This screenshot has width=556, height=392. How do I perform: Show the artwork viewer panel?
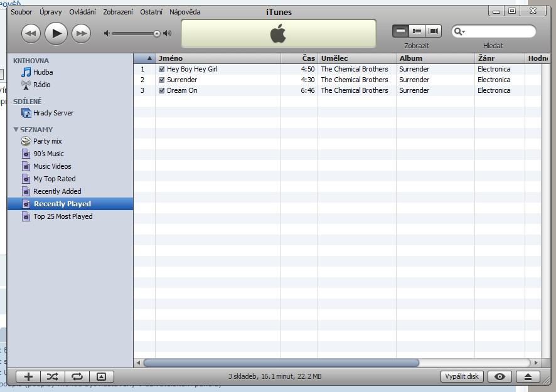[x=102, y=377]
